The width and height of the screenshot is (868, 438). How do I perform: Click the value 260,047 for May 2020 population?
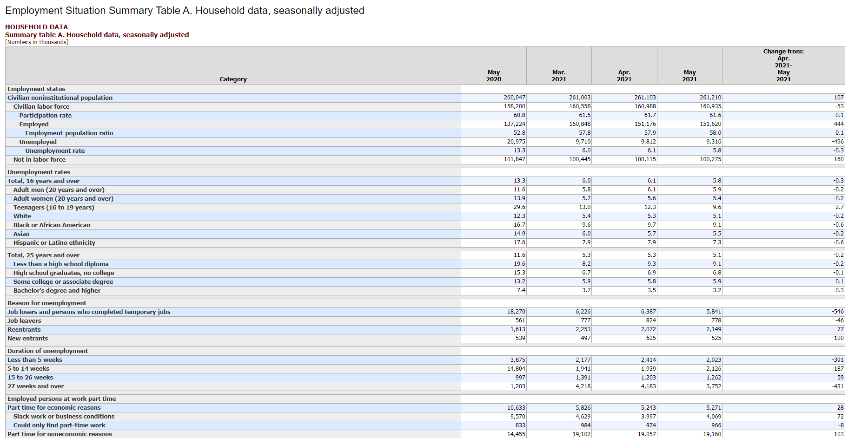click(514, 98)
